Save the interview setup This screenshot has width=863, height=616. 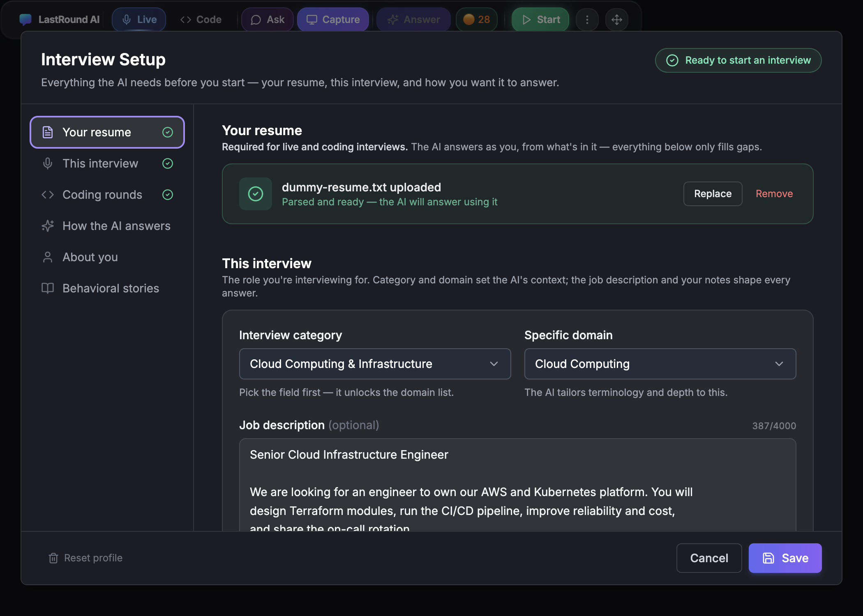pyautogui.click(x=785, y=558)
